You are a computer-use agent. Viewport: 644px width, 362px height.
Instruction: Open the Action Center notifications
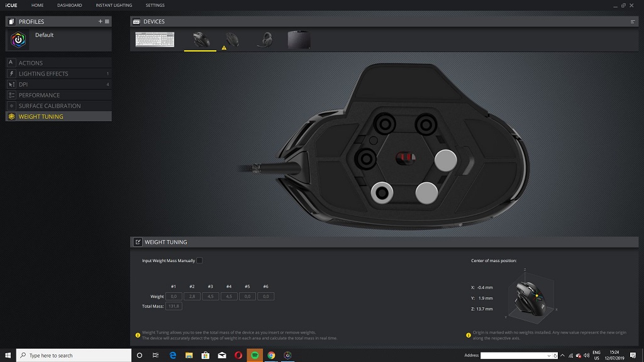633,356
